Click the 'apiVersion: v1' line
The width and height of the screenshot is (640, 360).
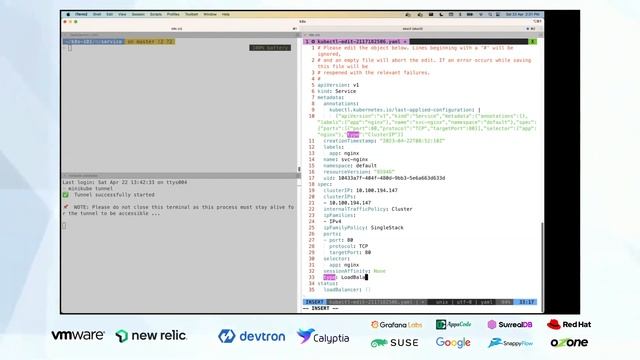(338, 85)
